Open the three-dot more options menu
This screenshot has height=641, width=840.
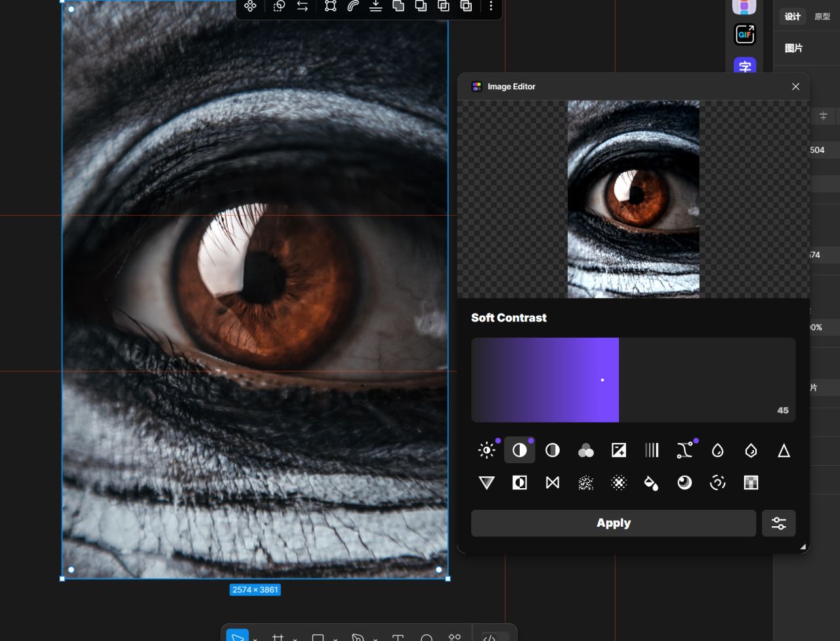(x=491, y=7)
